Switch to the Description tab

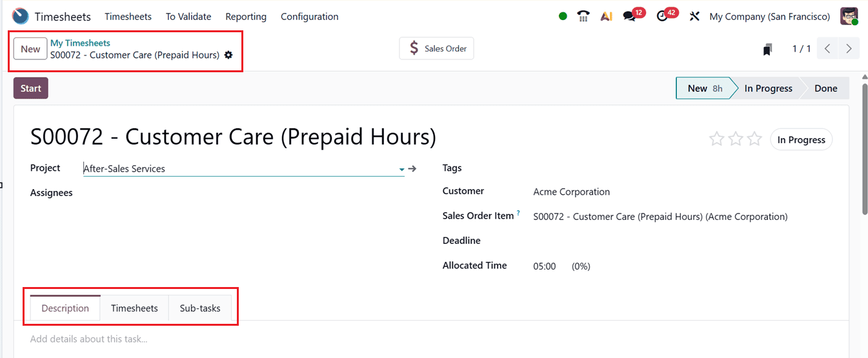pos(65,308)
